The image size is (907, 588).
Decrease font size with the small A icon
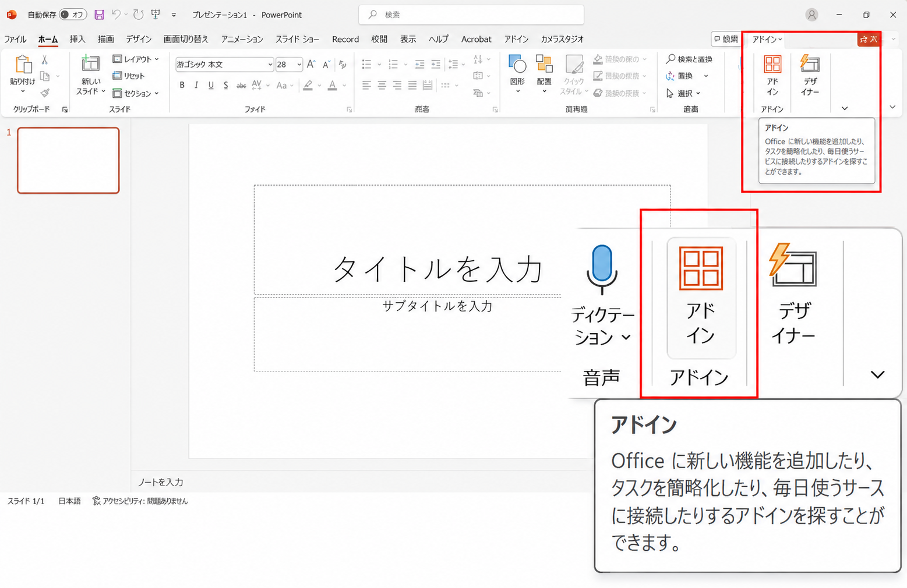tap(326, 65)
